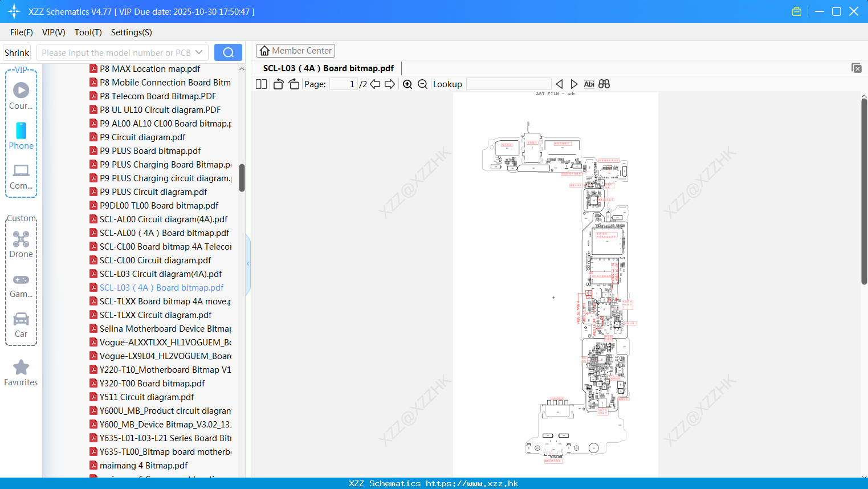The height and width of the screenshot is (489, 868).
Task: Open SCL-AL00 (4A) Board bitmap.pdf
Action: pos(164,233)
